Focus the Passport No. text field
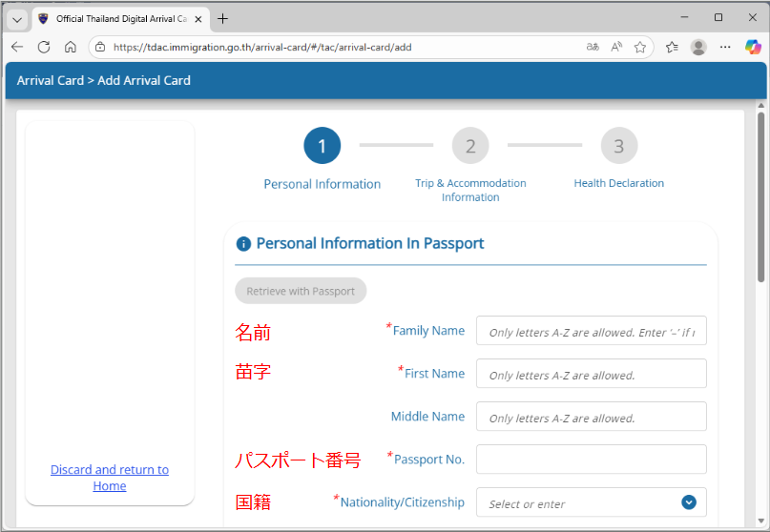Image resolution: width=770 pixels, height=532 pixels. click(591, 459)
